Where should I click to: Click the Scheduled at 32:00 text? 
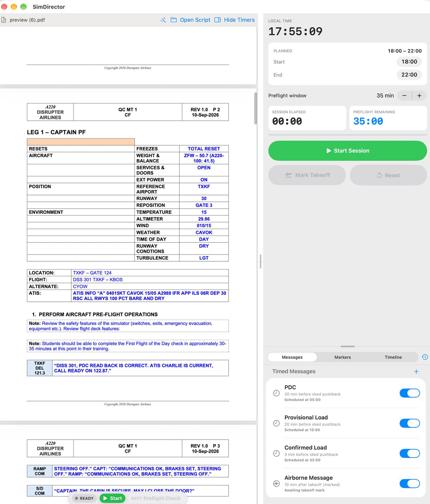(x=302, y=460)
